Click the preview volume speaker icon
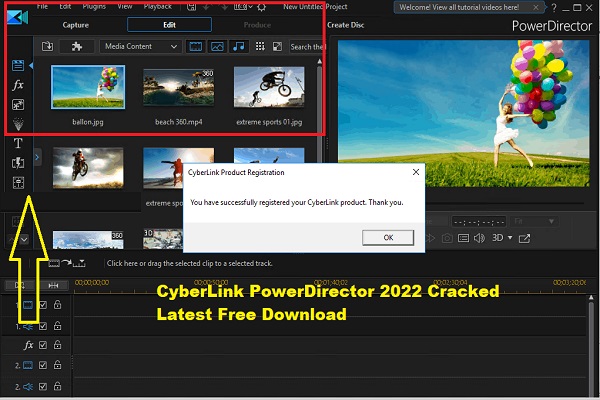 [479, 238]
